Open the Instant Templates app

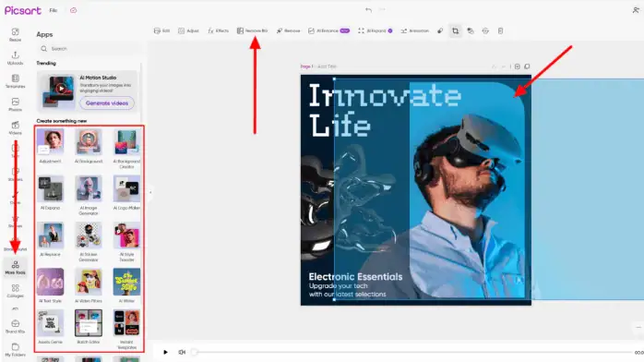pyautogui.click(x=126, y=329)
